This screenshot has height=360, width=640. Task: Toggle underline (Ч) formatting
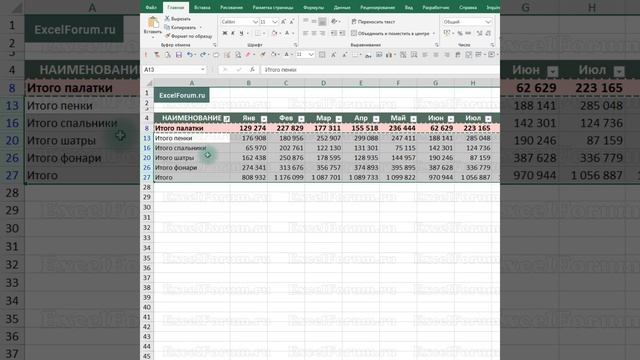[x=241, y=33]
